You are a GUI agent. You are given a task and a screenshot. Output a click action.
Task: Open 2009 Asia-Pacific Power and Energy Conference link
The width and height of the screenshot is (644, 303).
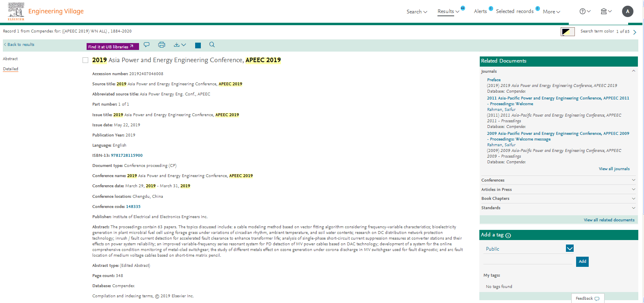coord(558,136)
